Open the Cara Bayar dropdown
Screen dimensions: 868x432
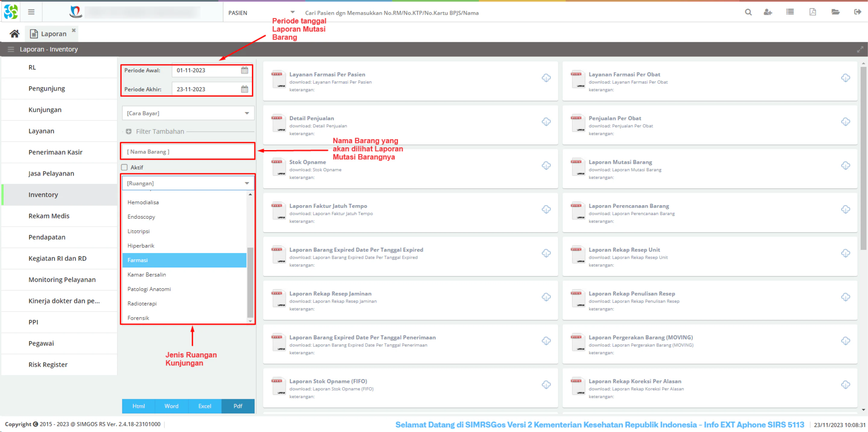point(188,113)
